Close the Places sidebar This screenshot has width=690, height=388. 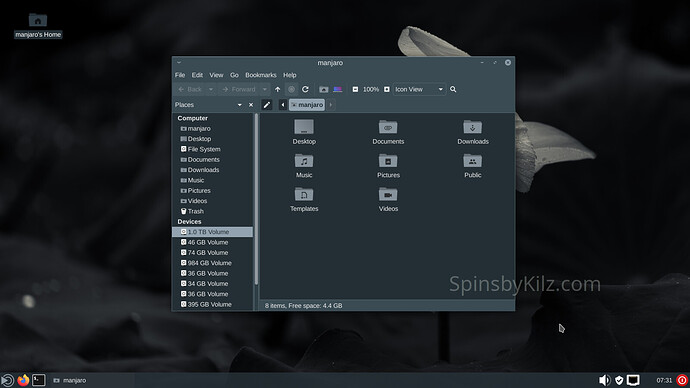(251, 105)
